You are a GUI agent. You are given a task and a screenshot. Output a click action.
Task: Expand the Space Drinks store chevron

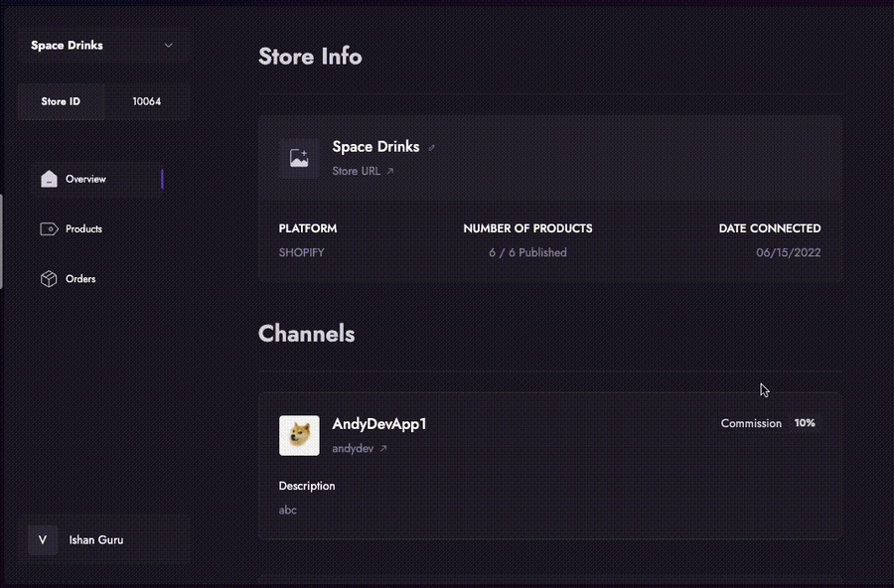168,46
